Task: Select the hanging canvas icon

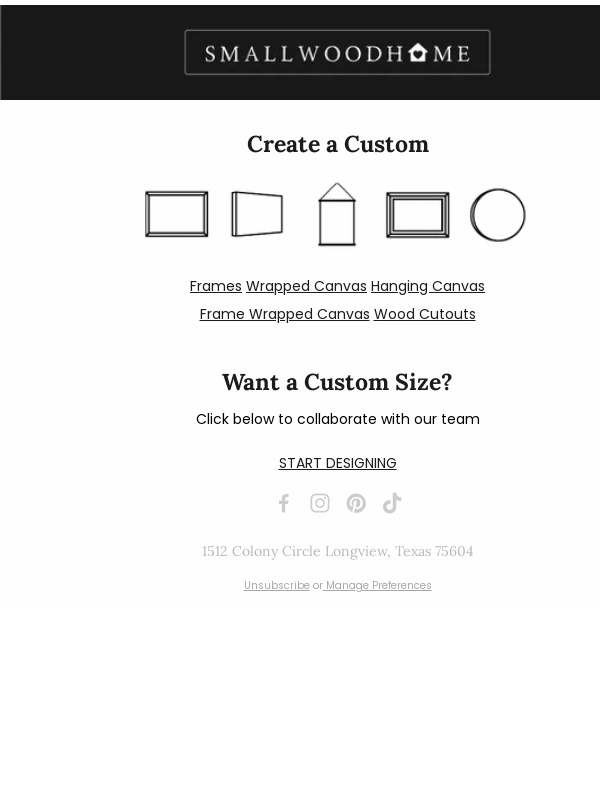Action: (x=337, y=214)
